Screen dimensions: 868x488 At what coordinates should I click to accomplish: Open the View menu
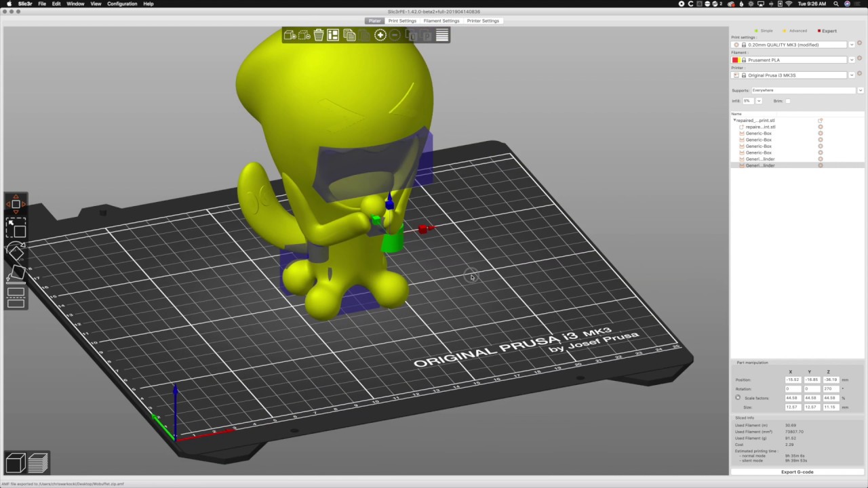[x=96, y=4]
